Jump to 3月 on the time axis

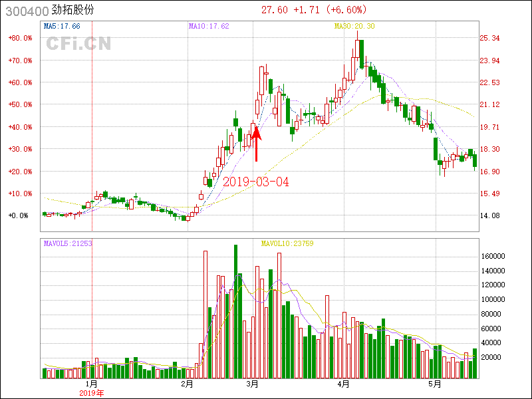click(253, 384)
